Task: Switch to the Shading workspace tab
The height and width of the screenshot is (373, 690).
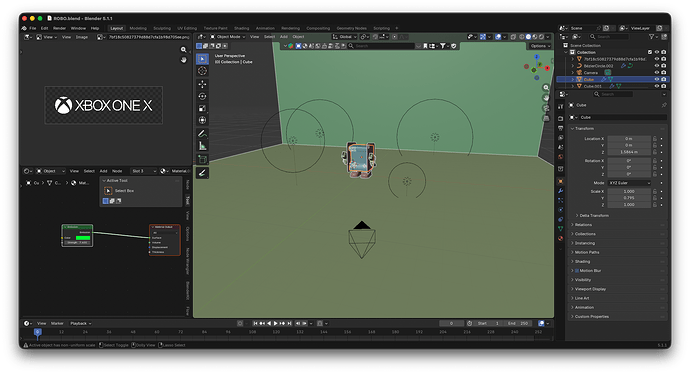Action: (241, 28)
